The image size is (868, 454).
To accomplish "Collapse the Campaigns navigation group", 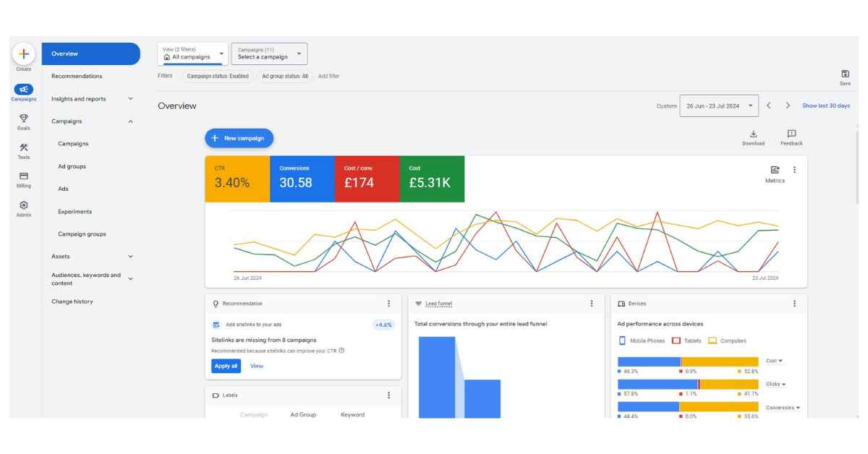I will (x=131, y=121).
